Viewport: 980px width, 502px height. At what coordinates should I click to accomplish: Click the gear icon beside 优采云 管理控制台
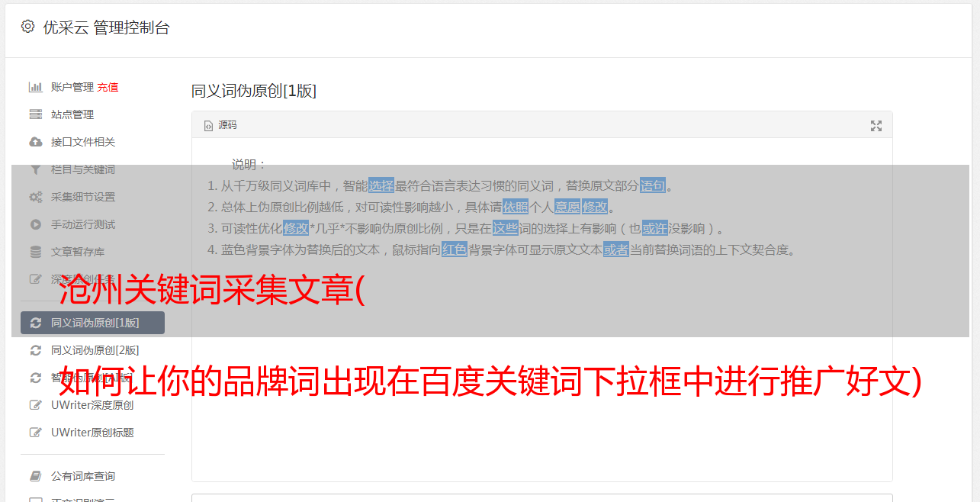click(27, 27)
